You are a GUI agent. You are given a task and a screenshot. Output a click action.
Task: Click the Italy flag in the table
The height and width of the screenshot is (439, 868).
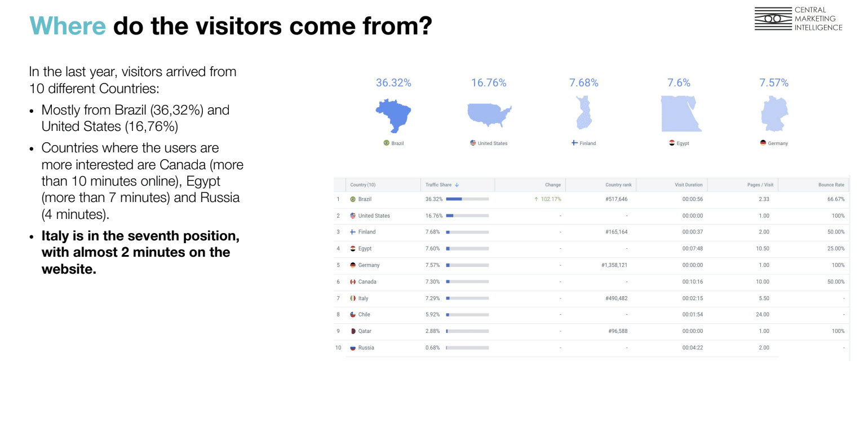(353, 298)
